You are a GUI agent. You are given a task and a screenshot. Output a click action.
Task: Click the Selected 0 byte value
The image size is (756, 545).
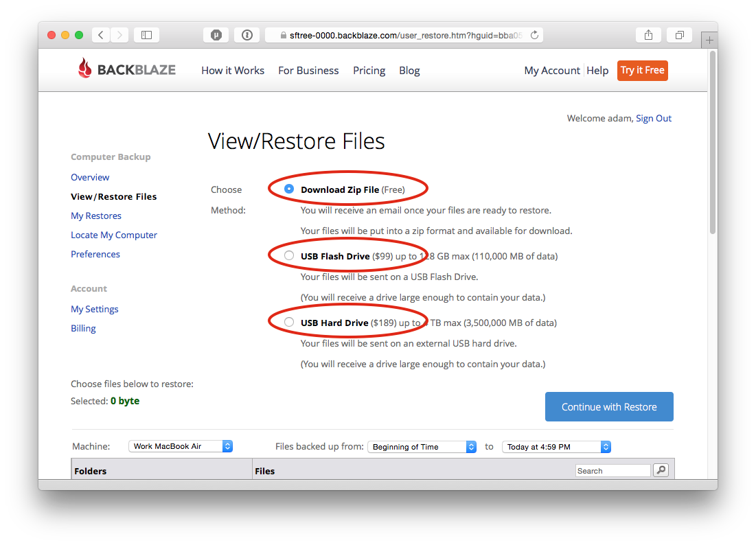(x=125, y=401)
